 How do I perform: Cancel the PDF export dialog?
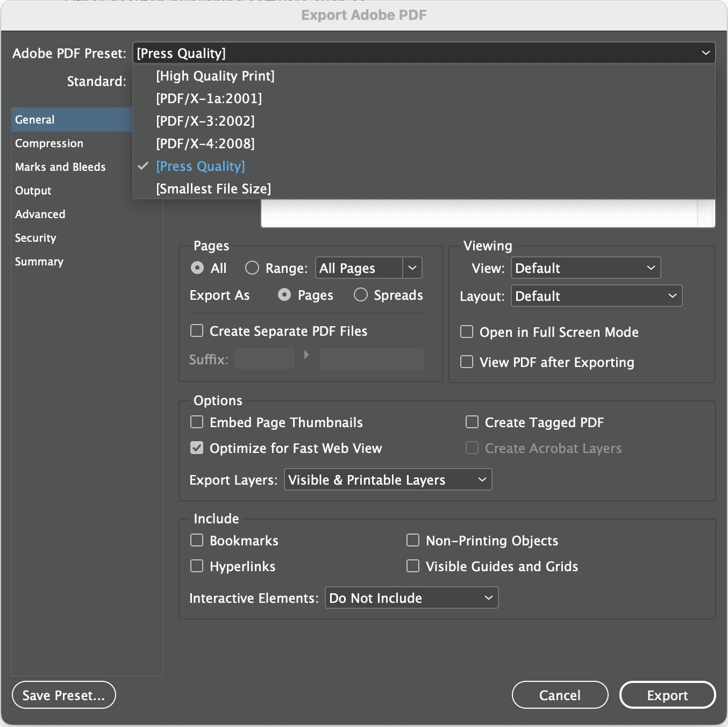pyautogui.click(x=560, y=695)
